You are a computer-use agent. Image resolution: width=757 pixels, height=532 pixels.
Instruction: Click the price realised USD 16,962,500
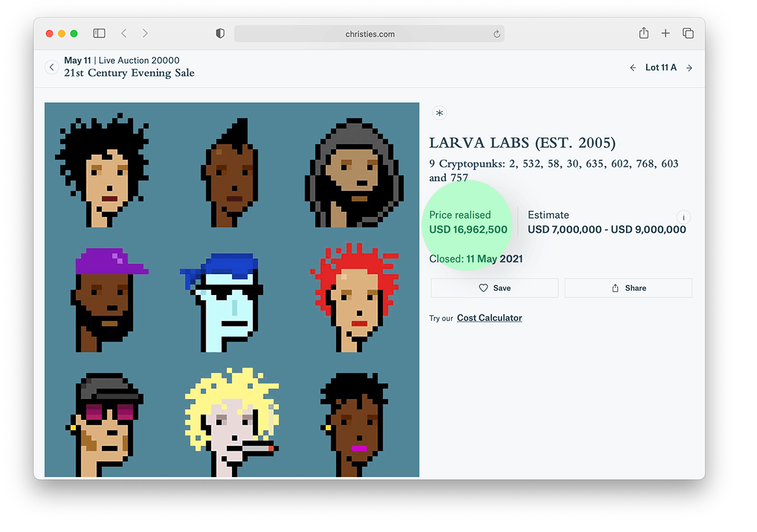tap(468, 229)
